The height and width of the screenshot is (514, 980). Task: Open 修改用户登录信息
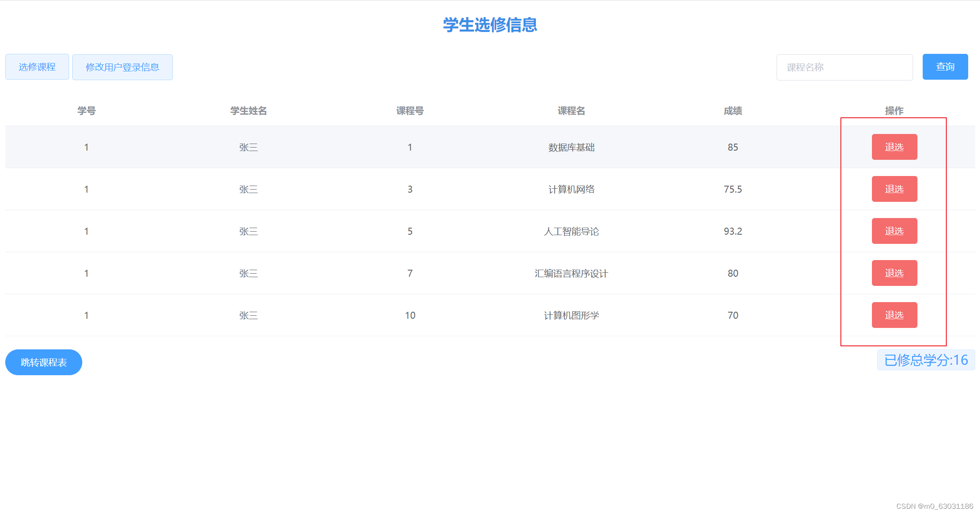click(122, 67)
